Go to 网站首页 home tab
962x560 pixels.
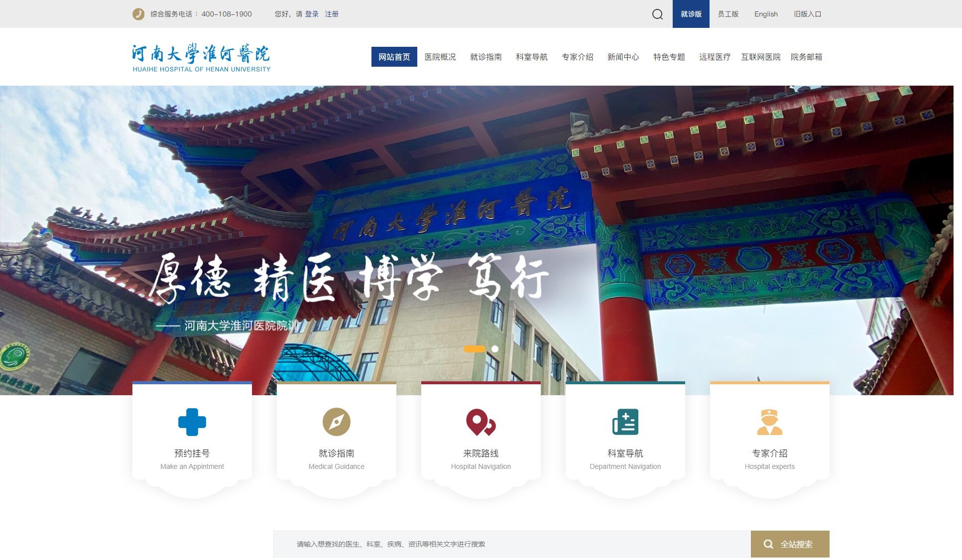[394, 57]
